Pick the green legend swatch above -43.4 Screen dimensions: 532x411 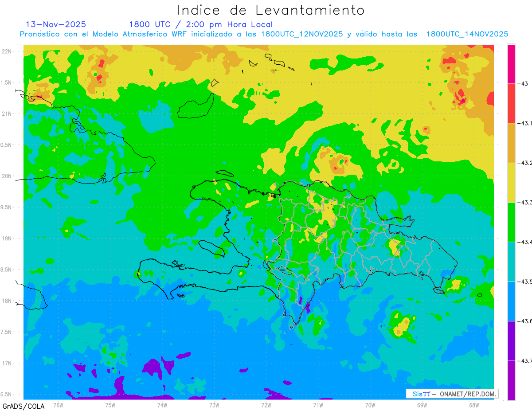pos(511,222)
